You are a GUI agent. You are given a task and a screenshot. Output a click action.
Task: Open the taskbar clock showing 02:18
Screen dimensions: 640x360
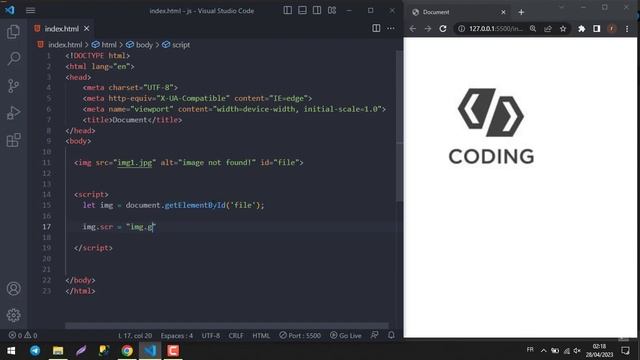pyautogui.click(x=599, y=351)
